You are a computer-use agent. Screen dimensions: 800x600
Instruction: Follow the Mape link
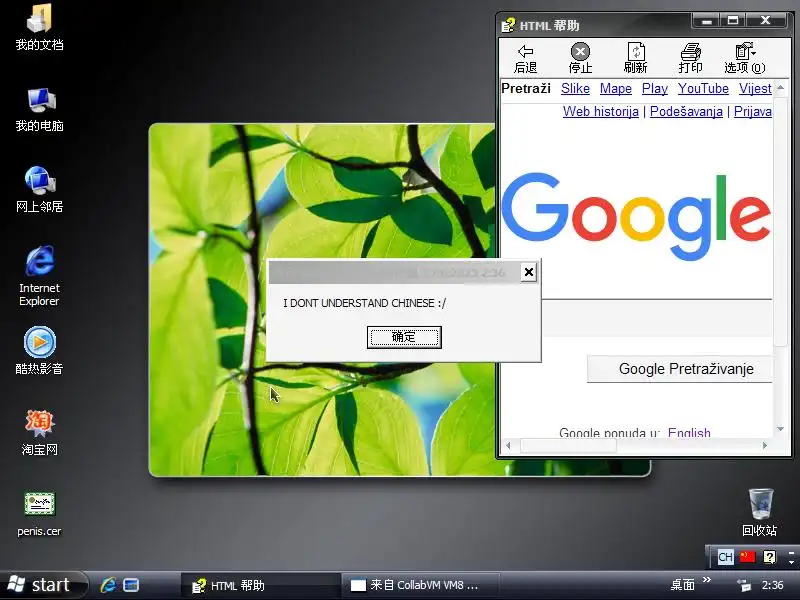(616, 88)
